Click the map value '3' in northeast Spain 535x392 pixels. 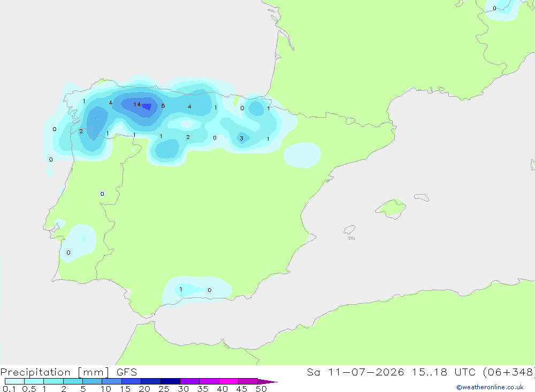point(242,139)
